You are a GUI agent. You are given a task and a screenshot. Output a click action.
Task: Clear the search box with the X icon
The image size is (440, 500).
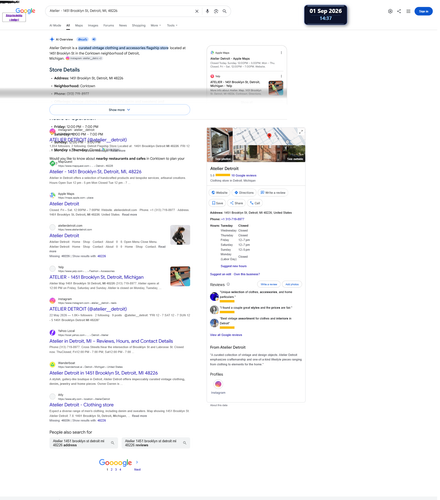point(197,11)
